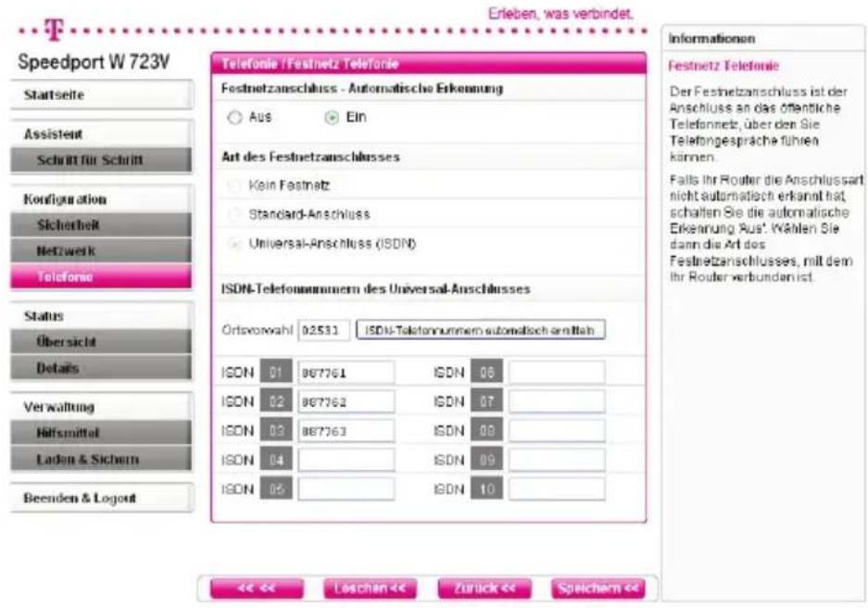Open Konfiguration menu section
Image resolution: width=868 pixels, height=608 pixels.
pyautogui.click(x=102, y=199)
